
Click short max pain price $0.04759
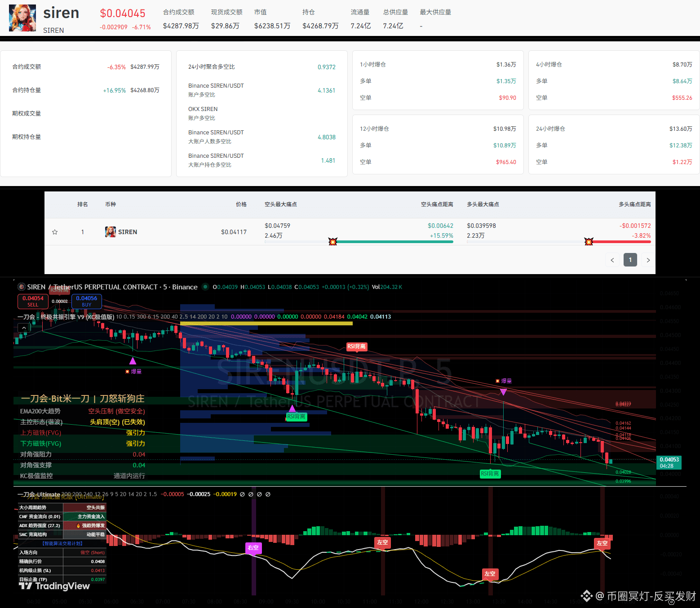(278, 226)
